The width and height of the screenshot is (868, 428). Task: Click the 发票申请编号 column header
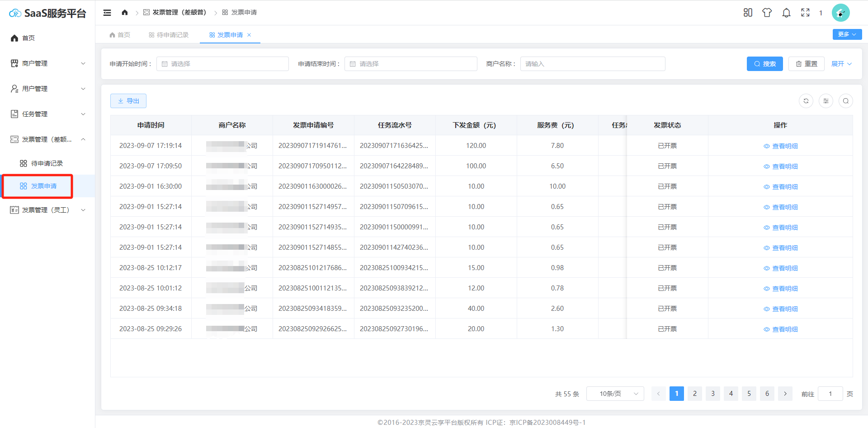click(x=313, y=125)
